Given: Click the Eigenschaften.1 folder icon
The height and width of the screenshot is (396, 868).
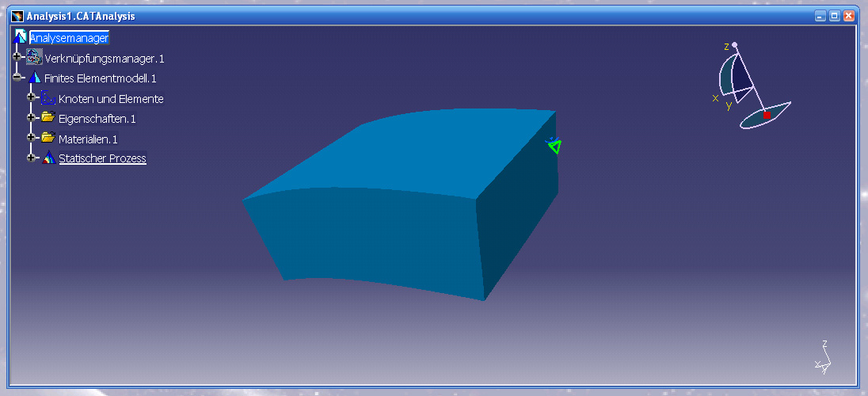Looking at the screenshot, I should (48, 117).
